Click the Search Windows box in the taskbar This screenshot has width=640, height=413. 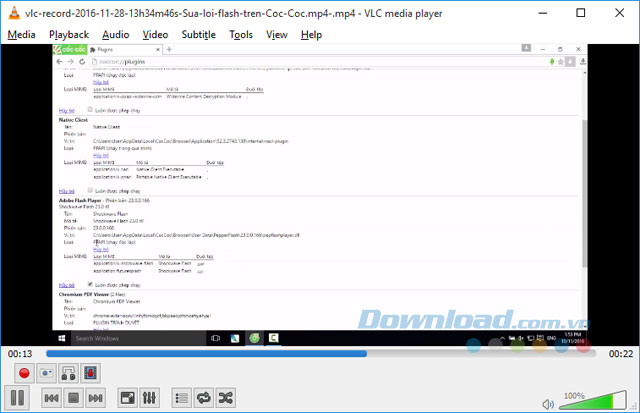pyautogui.click(x=139, y=338)
